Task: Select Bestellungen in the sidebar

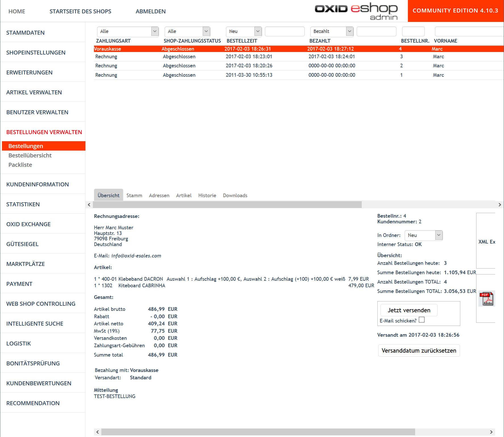Action: point(44,146)
